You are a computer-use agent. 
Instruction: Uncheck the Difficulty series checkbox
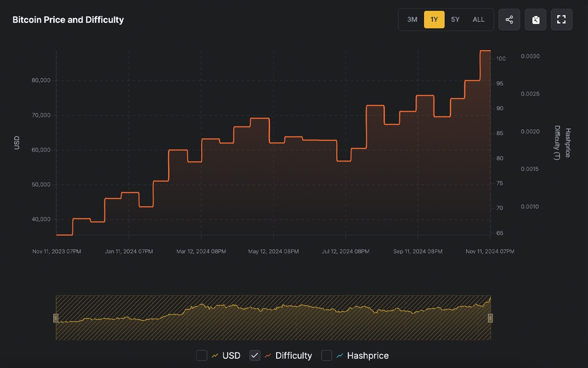click(255, 355)
